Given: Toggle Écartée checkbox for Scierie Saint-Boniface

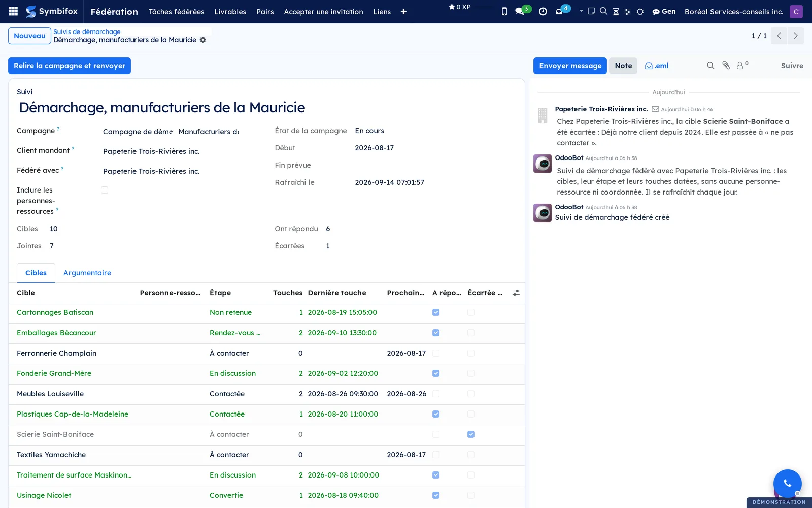Looking at the screenshot, I should [x=471, y=434].
